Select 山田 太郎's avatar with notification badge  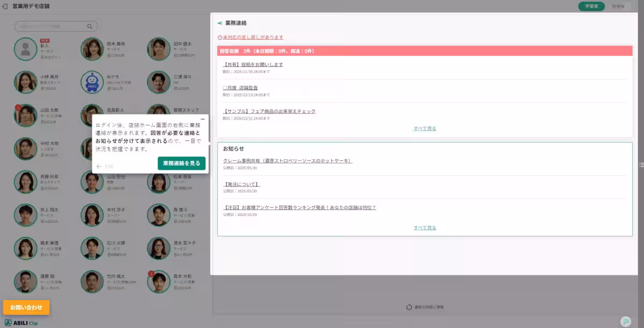[x=25, y=115]
